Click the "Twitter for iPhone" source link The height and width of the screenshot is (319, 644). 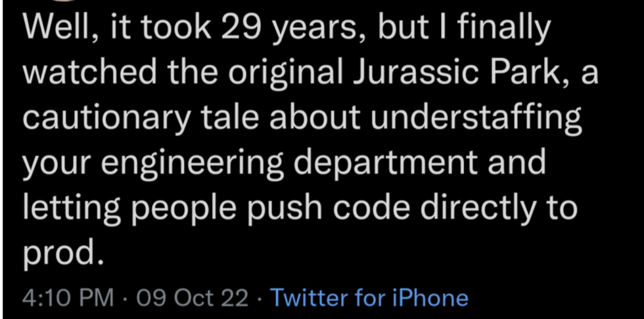369,297
